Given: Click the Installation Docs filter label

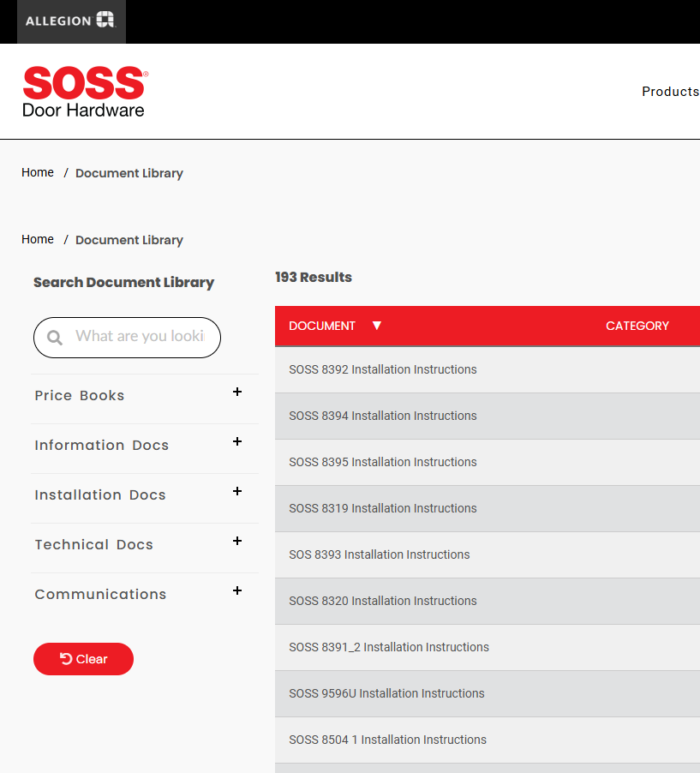Looking at the screenshot, I should pyautogui.click(x=100, y=495).
